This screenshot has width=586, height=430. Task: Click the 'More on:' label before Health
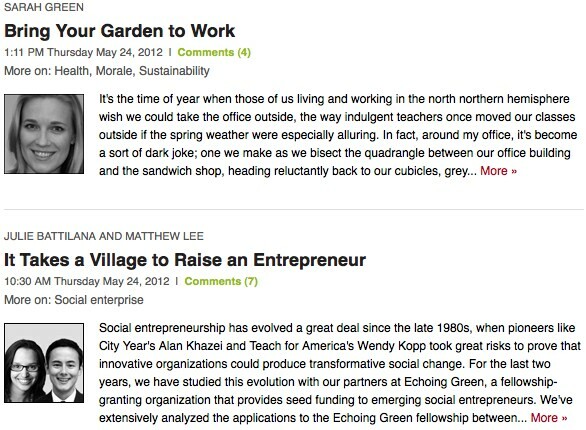(x=28, y=71)
